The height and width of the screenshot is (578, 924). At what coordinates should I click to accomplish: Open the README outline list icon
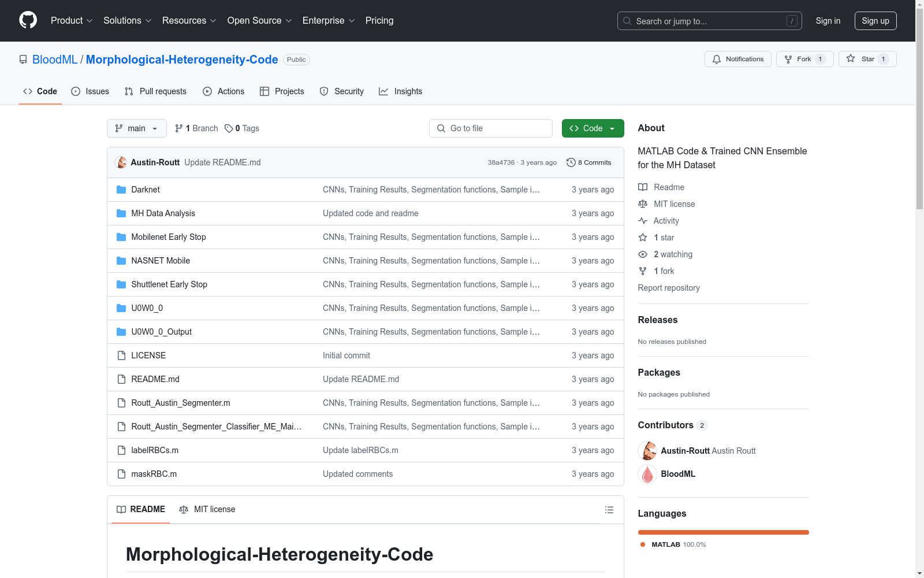coord(609,510)
